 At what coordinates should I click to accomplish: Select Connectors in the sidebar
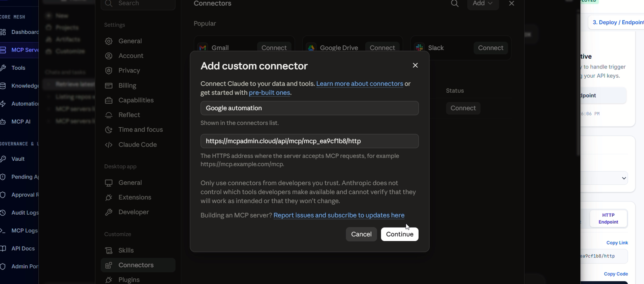[138, 265]
